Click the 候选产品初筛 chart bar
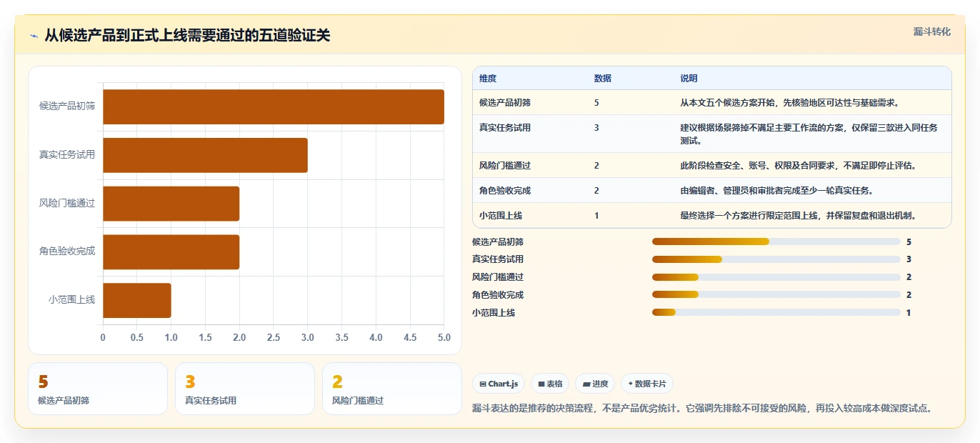 [x=274, y=107]
